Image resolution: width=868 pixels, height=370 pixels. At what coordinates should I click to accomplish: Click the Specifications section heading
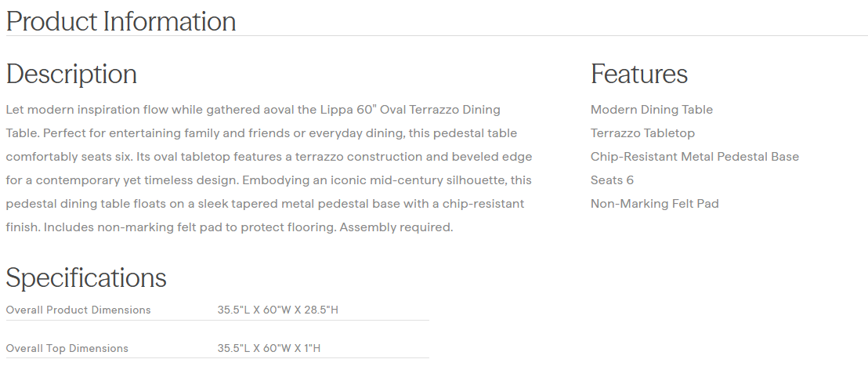tap(86, 277)
